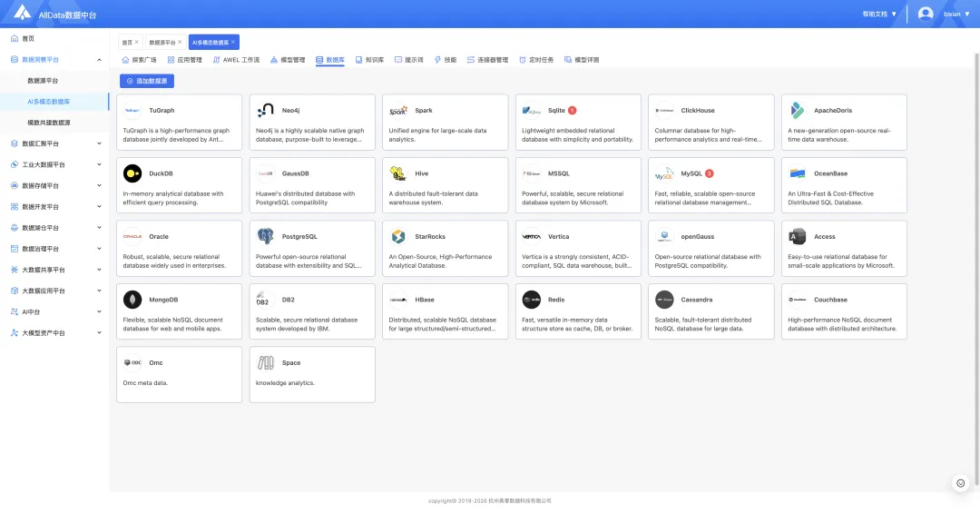
Task: Expand the 工业大数据平台 sidebar group
Action: (99, 164)
